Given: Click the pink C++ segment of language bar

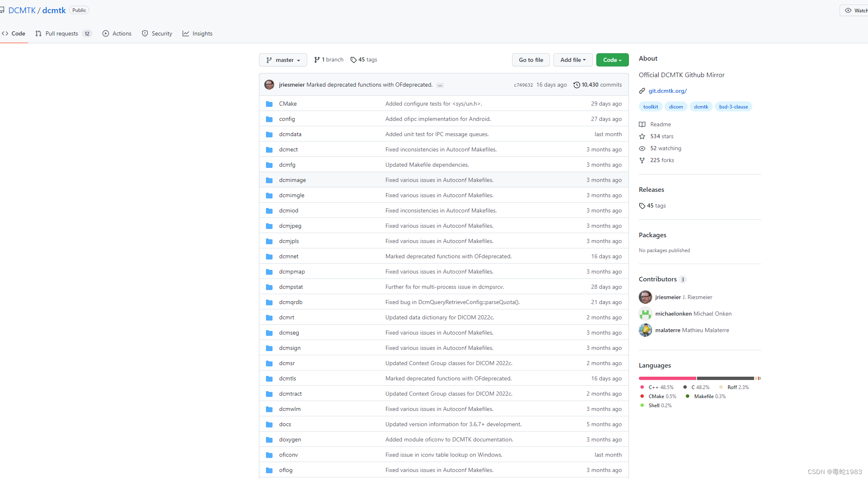Looking at the screenshot, I should [667, 378].
